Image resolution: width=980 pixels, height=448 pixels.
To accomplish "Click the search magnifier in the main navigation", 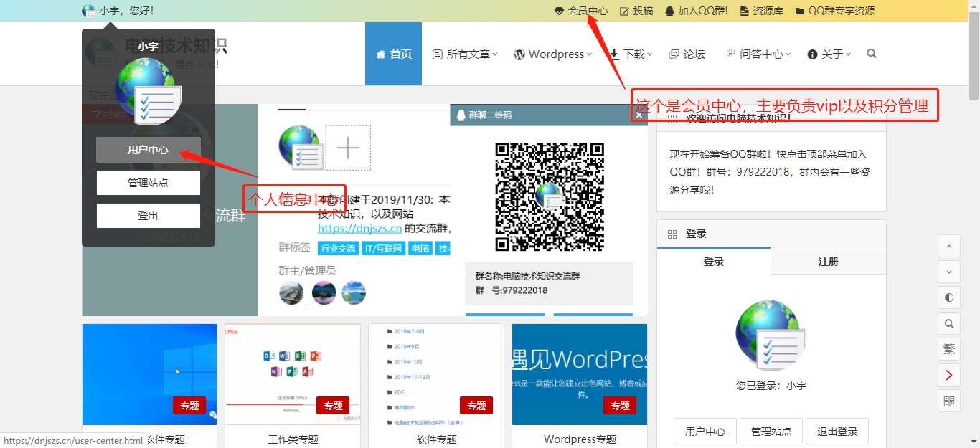I will [872, 54].
